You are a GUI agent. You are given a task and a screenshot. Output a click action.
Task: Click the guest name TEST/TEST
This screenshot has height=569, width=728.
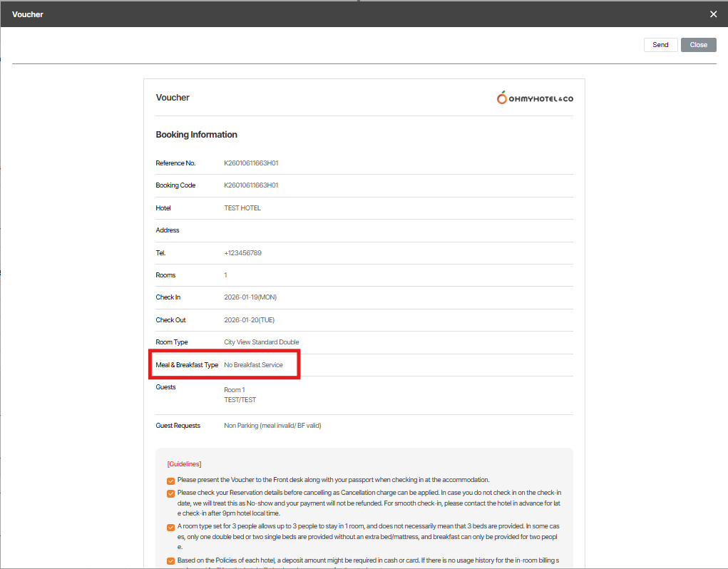(x=240, y=399)
